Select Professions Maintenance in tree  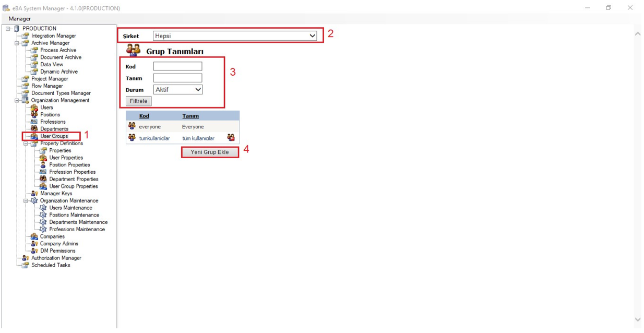tap(77, 230)
